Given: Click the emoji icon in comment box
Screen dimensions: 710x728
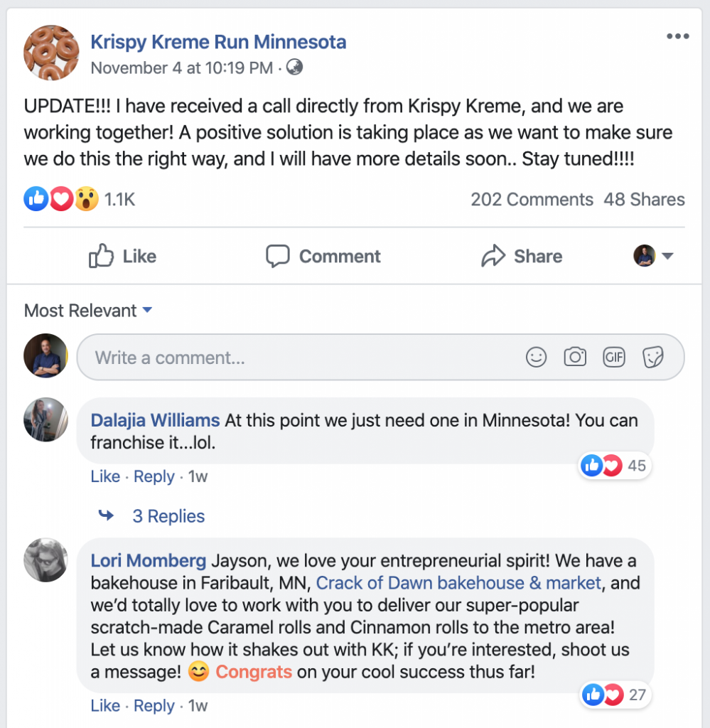Looking at the screenshot, I should 536,357.
